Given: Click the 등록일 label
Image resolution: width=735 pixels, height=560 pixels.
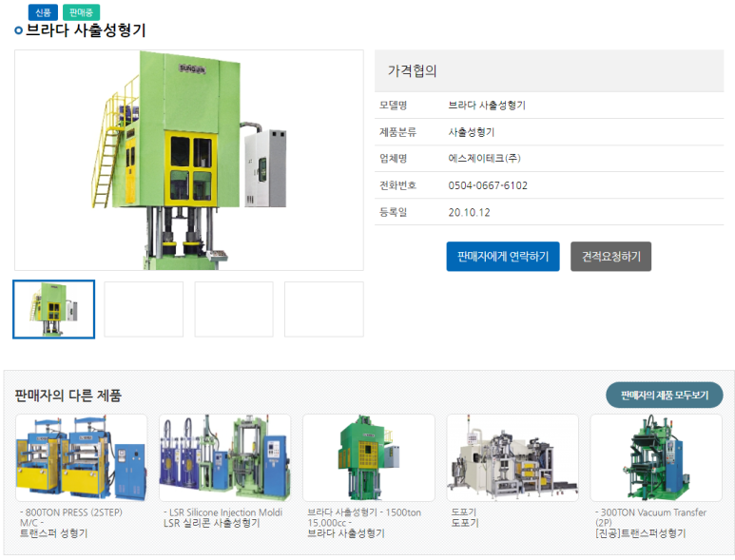Looking at the screenshot, I should (x=393, y=212).
